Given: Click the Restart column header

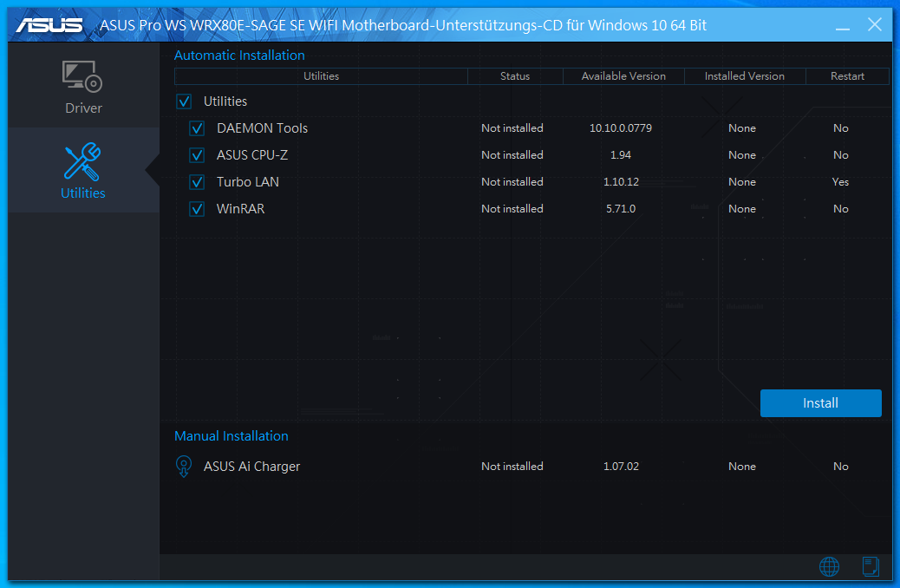Looking at the screenshot, I should (x=847, y=76).
